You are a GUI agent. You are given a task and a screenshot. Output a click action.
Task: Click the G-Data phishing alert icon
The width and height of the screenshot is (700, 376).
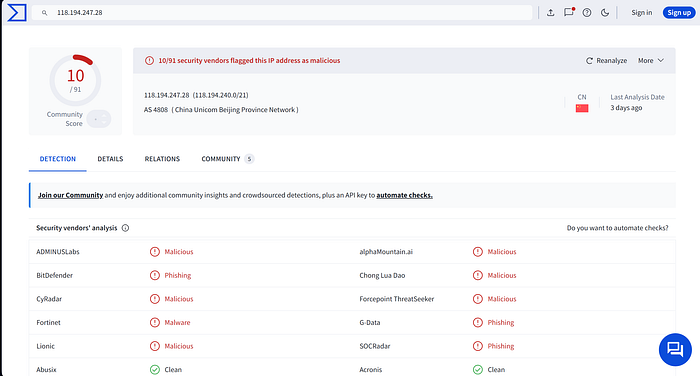(478, 322)
